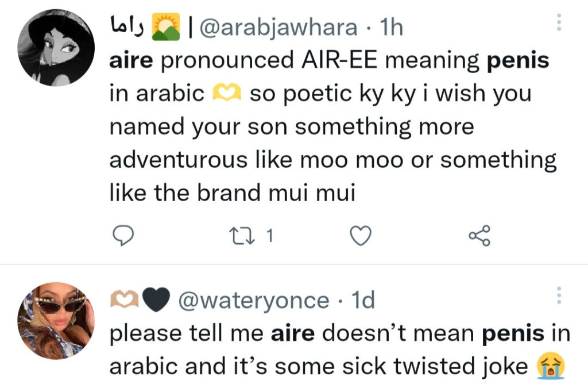Image resolution: width=588 pixels, height=388 pixels.
Task: Reply to the @arabjawhara tweet
Action: [x=122, y=235]
